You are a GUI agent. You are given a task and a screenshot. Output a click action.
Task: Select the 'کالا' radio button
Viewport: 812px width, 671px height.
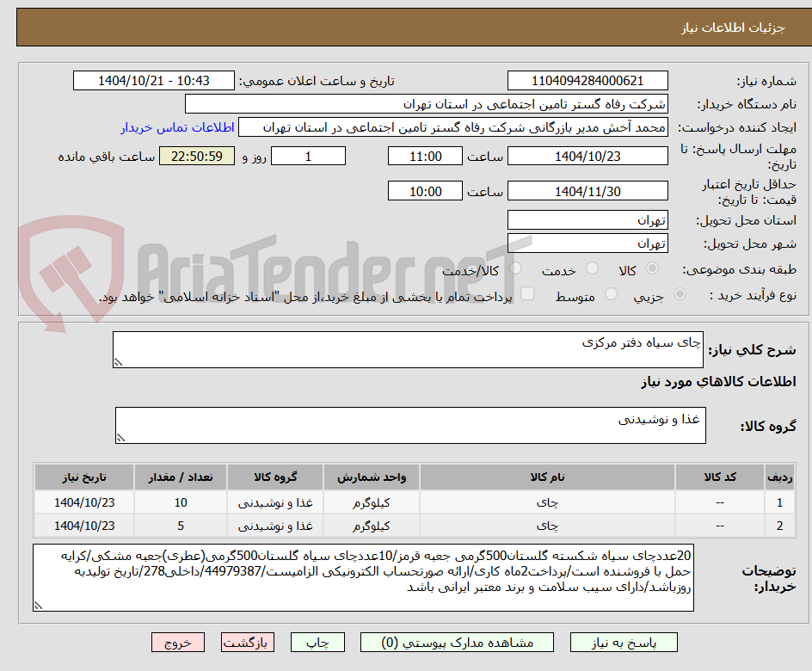pos(653,268)
